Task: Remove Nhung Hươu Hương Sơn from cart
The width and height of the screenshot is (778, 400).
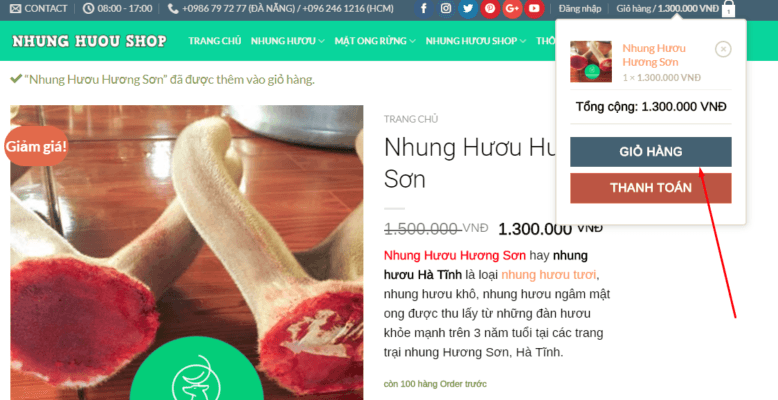Action: [x=723, y=49]
